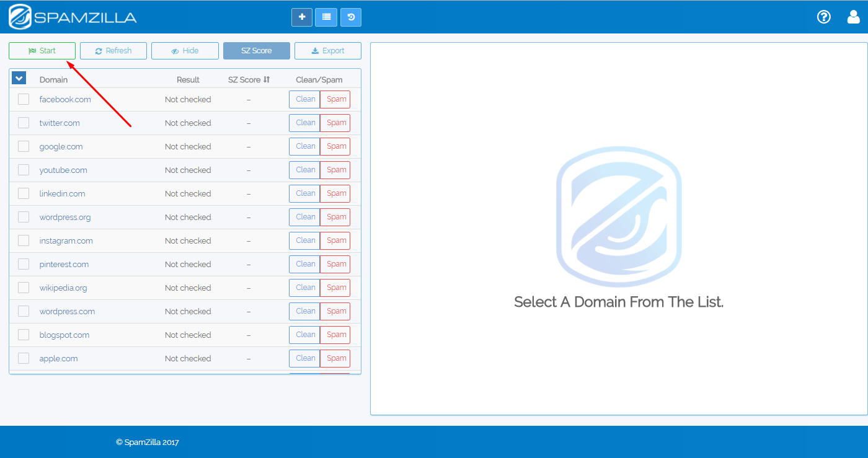This screenshot has width=868, height=458.
Task: Tick the checkbox for facebook.com
Action: pos(24,99)
